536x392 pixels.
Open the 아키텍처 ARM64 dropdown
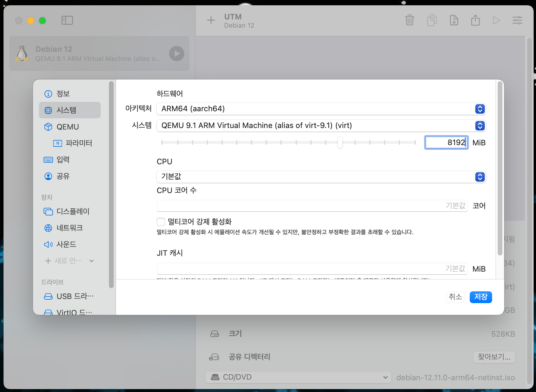tap(321, 109)
